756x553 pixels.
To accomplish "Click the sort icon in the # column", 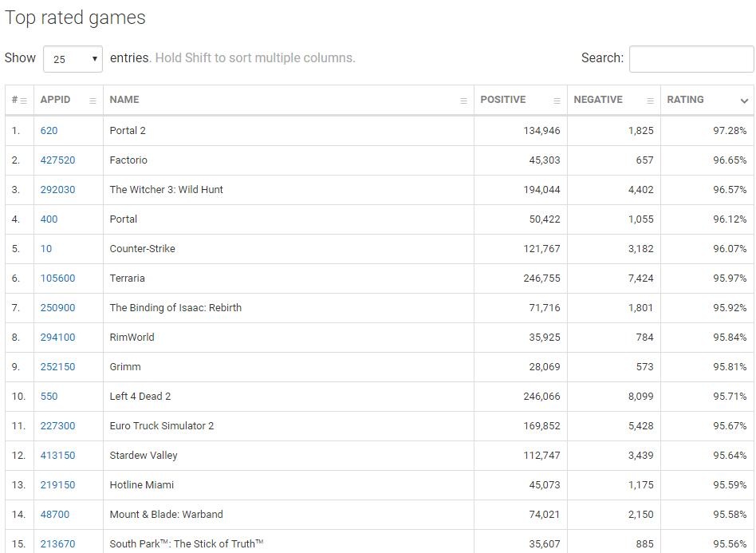I will click(x=23, y=101).
